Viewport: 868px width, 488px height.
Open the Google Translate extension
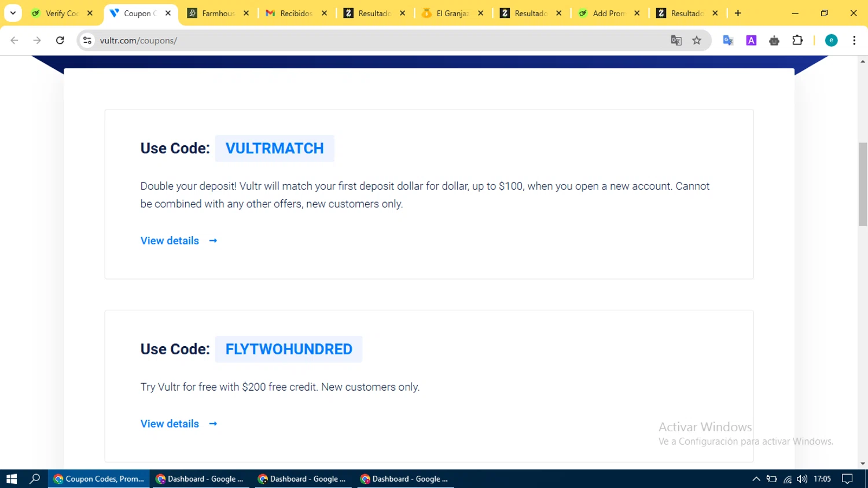pos(728,41)
